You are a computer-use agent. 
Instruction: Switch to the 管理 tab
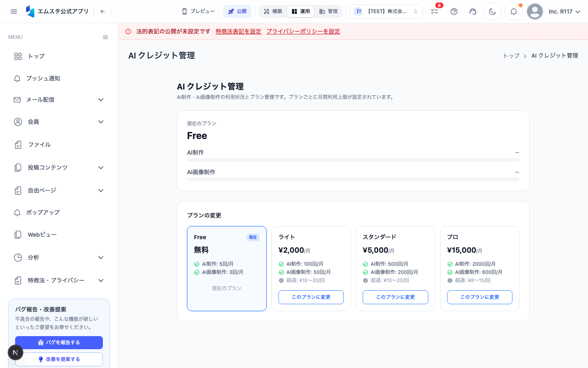point(328,11)
